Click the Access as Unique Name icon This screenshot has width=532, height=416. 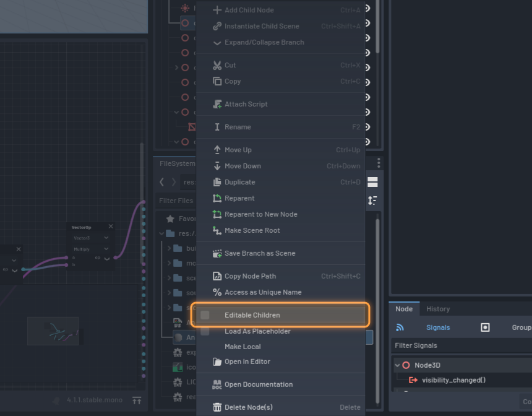point(217,292)
